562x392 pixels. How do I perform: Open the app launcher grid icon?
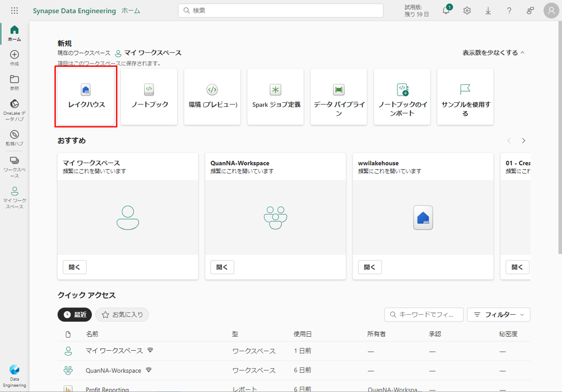14,10
